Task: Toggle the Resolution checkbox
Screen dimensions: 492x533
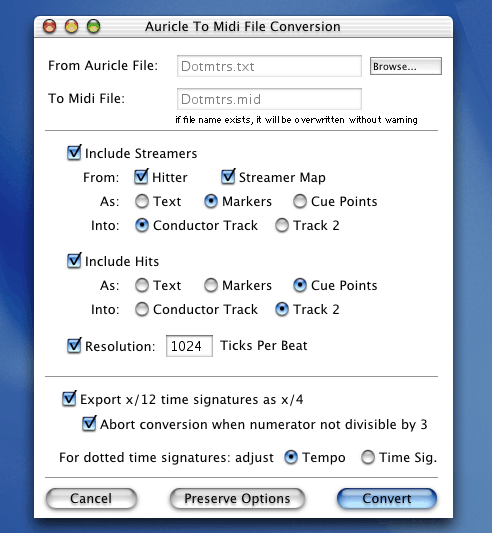Action: click(x=74, y=346)
